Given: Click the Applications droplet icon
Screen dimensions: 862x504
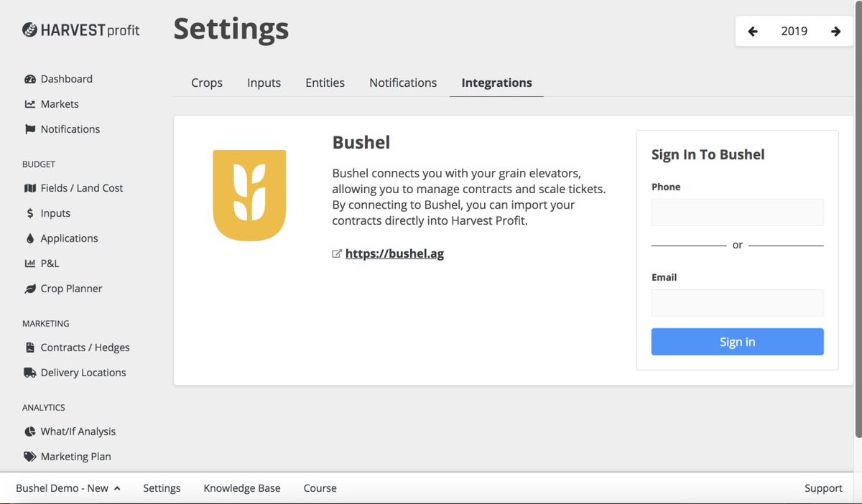Looking at the screenshot, I should pos(29,238).
